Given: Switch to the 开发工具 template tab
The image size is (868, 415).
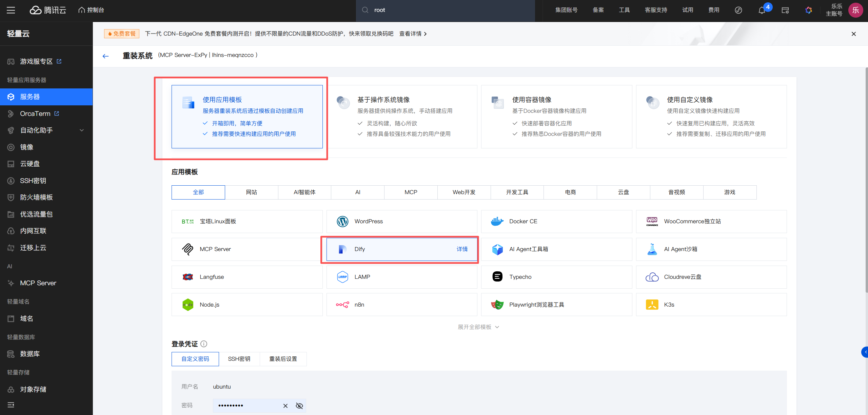Looking at the screenshot, I should click(517, 192).
